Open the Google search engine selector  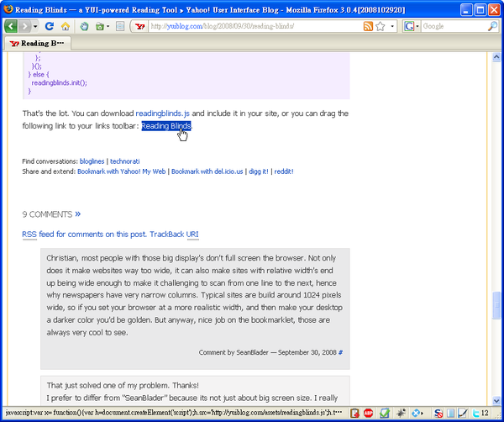411,26
